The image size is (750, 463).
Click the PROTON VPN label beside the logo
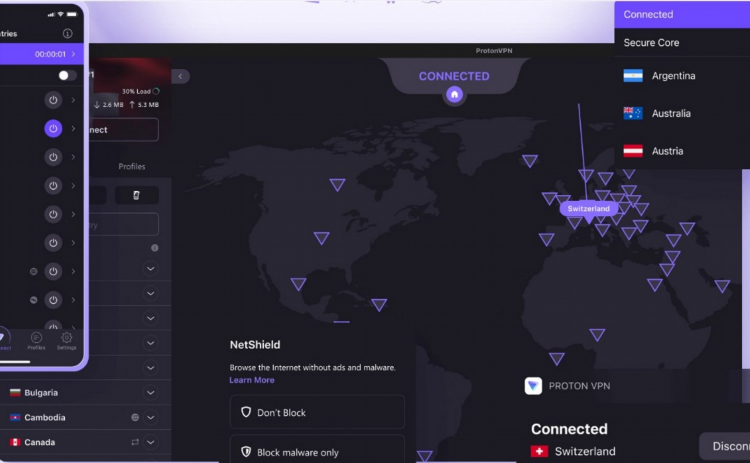[x=579, y=386]
